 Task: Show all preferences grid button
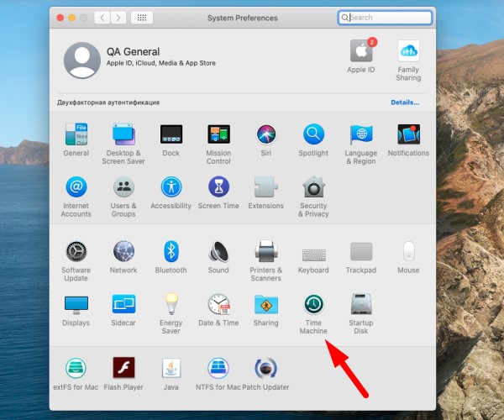141,17
